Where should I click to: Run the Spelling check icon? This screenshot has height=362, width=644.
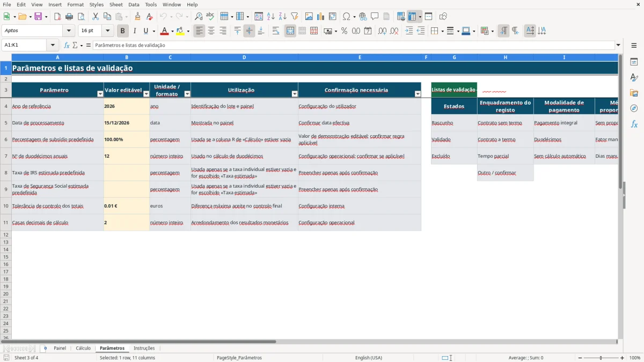210,17
